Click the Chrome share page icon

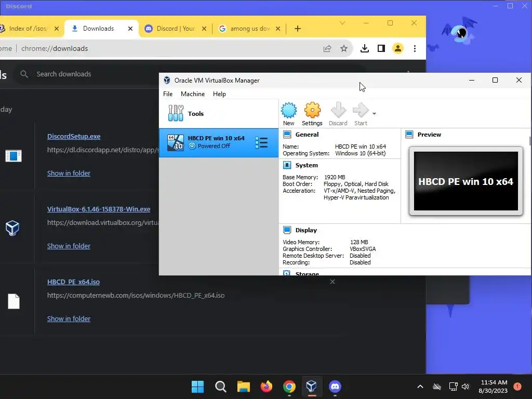click(x=327, y=48)
